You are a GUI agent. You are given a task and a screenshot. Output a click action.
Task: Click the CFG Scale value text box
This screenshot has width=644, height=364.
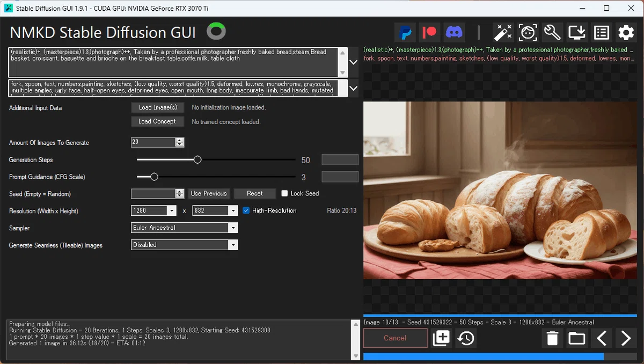(340, 177)
